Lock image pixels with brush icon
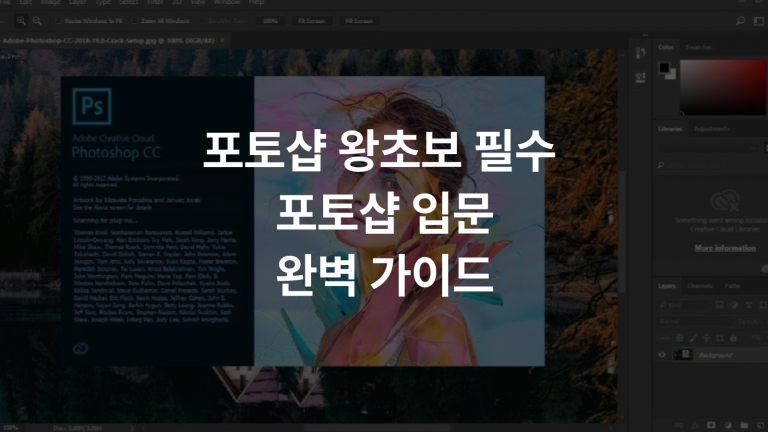Screen dimensions: 768x432 693,337
